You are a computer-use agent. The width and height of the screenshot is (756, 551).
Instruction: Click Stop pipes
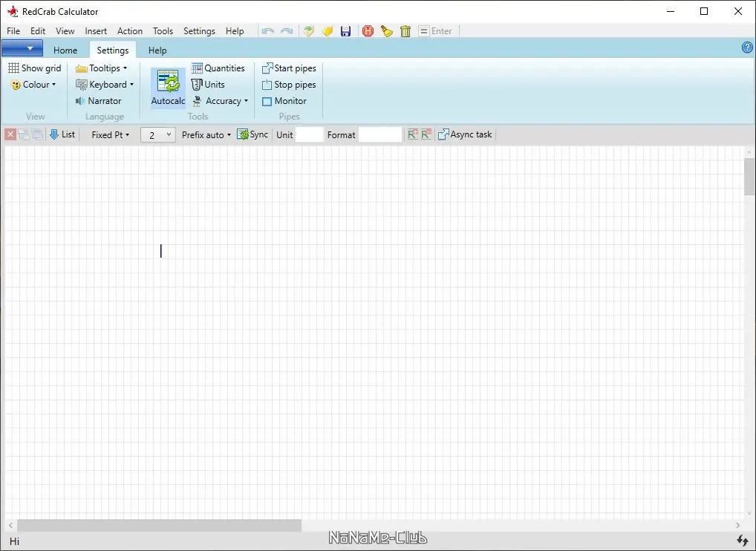point(289,85)
